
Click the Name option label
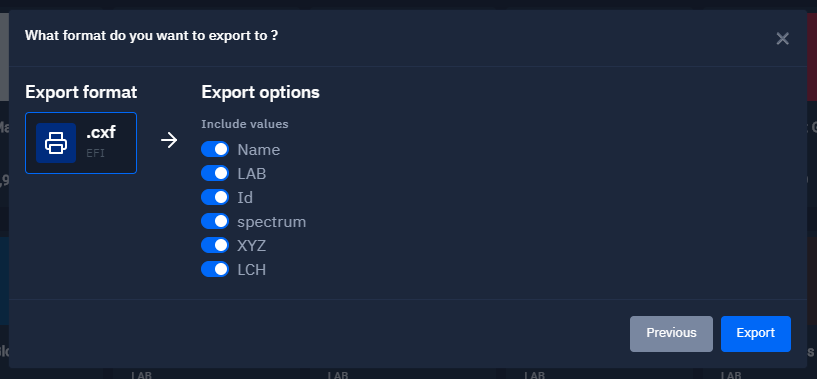(x=258, y=150)
